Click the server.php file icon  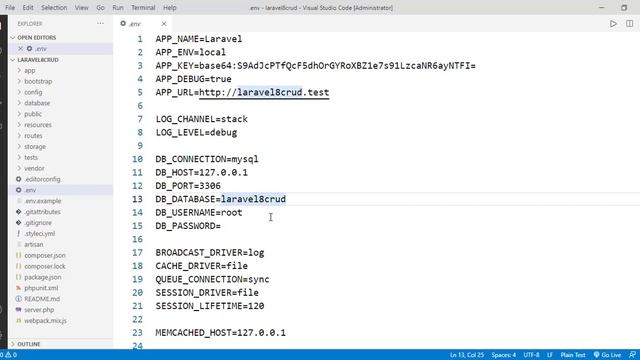[x=18, y=310]
